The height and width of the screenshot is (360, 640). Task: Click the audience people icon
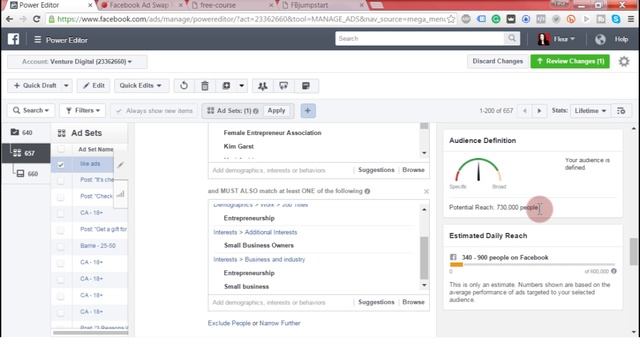262,86
